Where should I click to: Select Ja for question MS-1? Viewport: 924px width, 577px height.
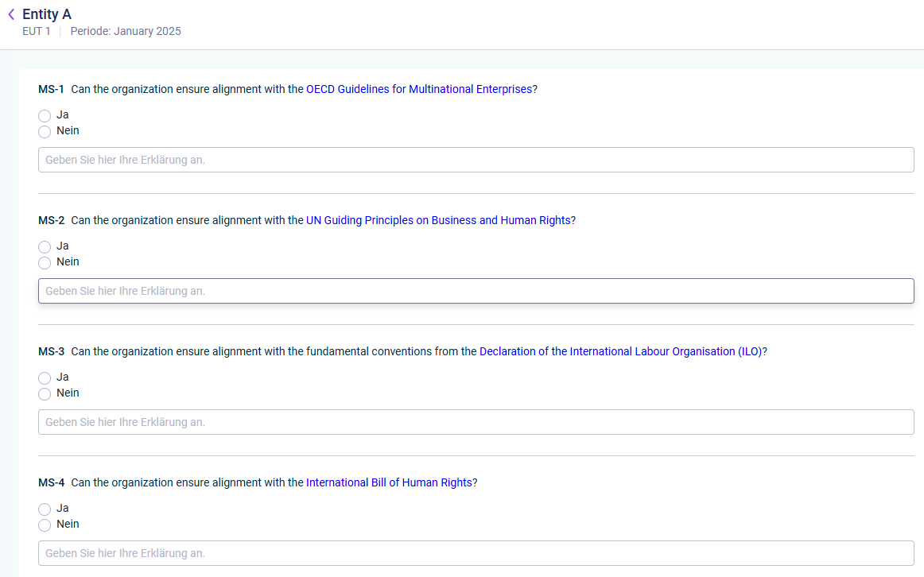tap(45, 115)
